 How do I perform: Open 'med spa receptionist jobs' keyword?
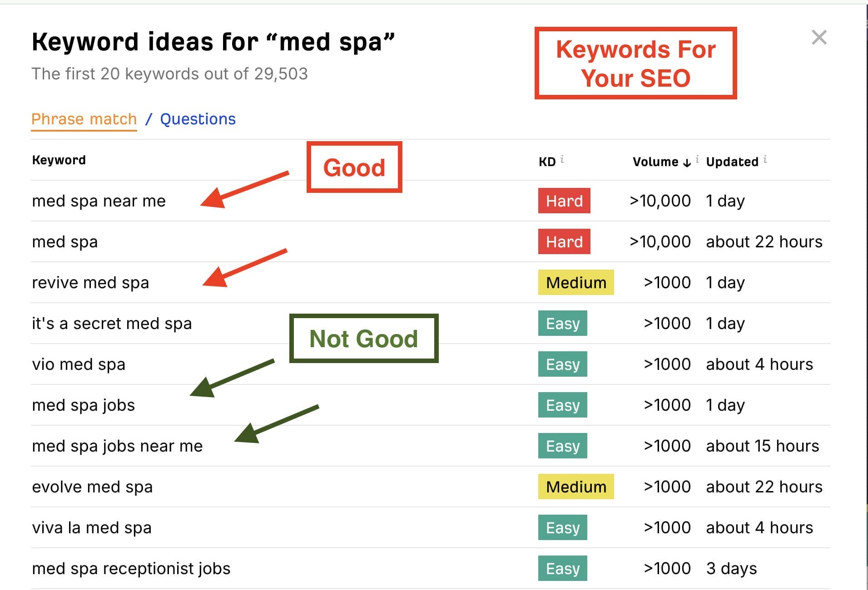tap(131, 569)
